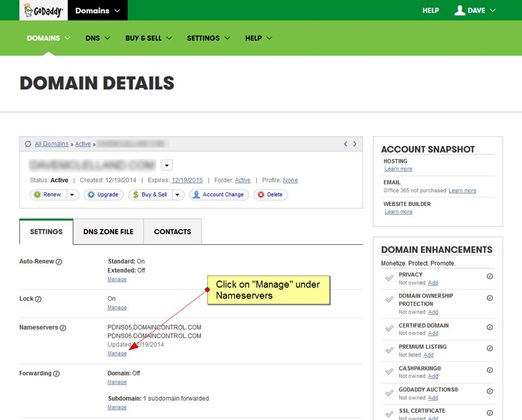Click Manage under Forwarding Domain

[117, 382]
